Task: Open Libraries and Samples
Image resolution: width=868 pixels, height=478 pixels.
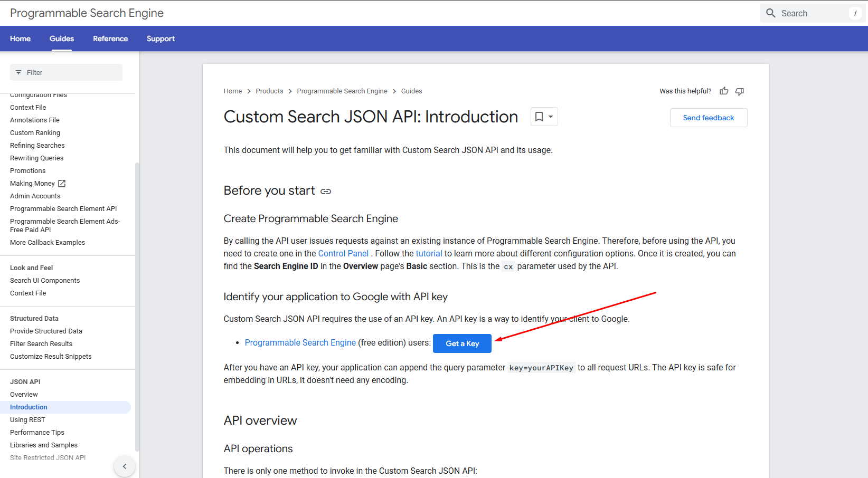Action: click(x=44, y=445)
